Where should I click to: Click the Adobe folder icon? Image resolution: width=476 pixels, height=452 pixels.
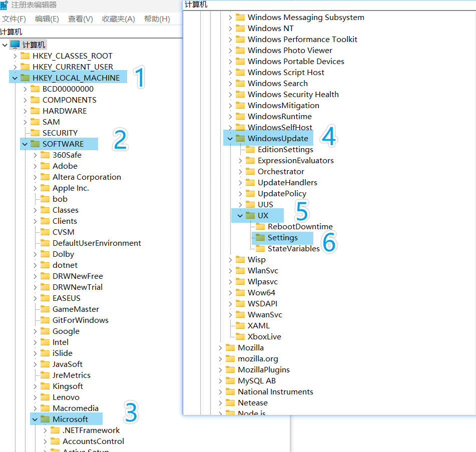tap(45, 166)
